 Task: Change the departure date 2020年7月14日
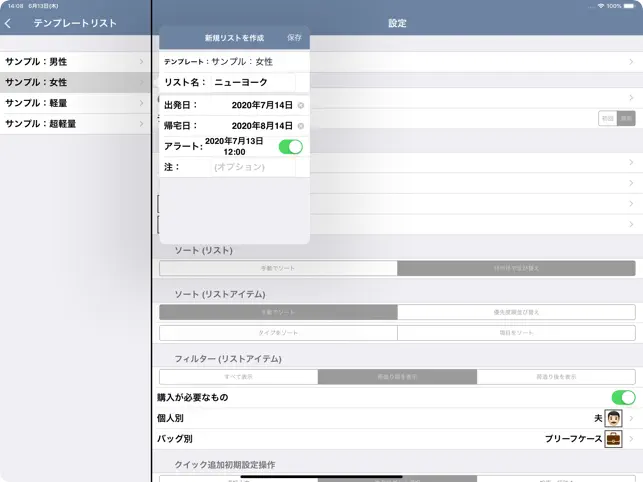[x=262, y=105]
